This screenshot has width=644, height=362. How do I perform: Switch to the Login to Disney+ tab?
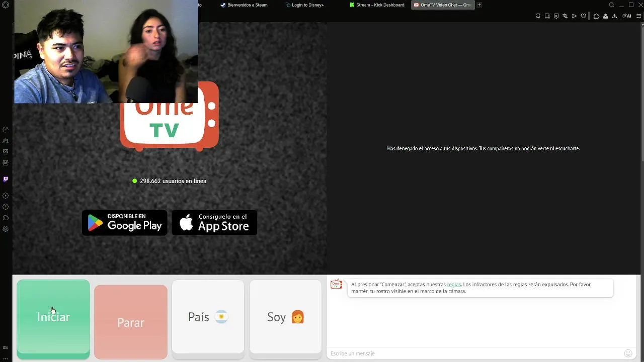tap(305, 5)
